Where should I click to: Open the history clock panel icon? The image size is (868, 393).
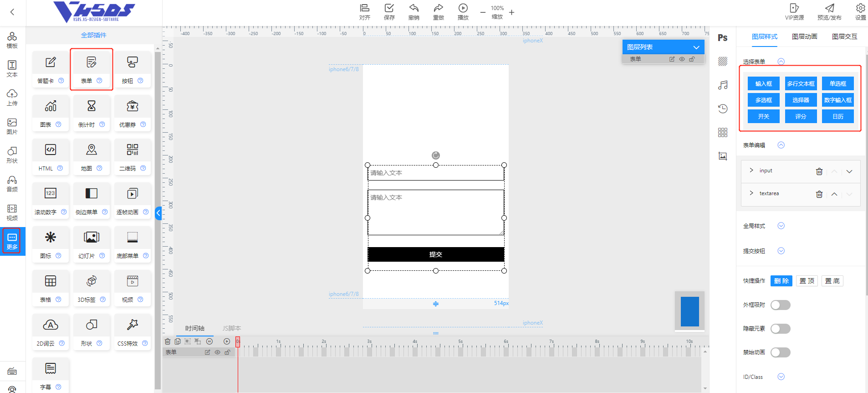point(723,109)
